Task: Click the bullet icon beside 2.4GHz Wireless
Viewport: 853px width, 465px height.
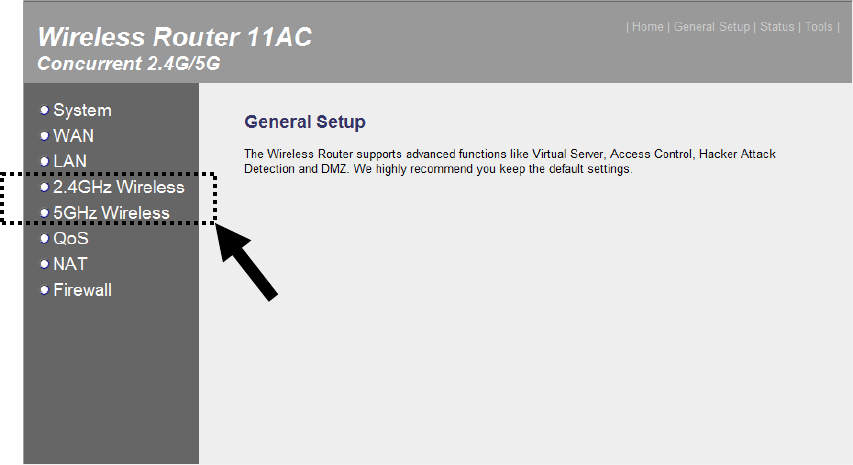Action: coord(45,187)
